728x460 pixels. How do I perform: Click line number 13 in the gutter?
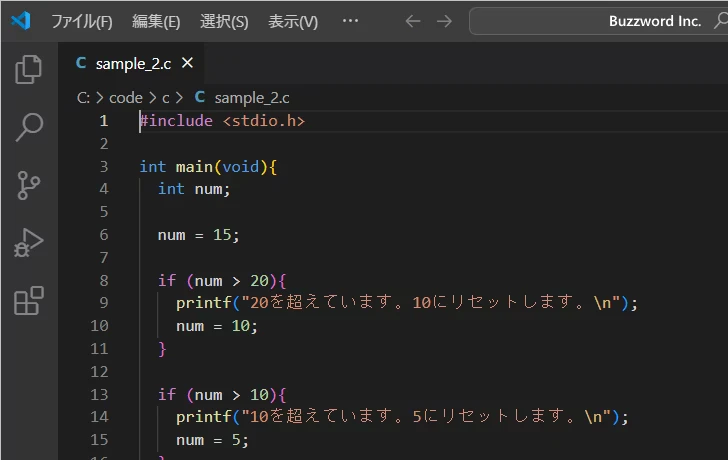pos(99,395)
